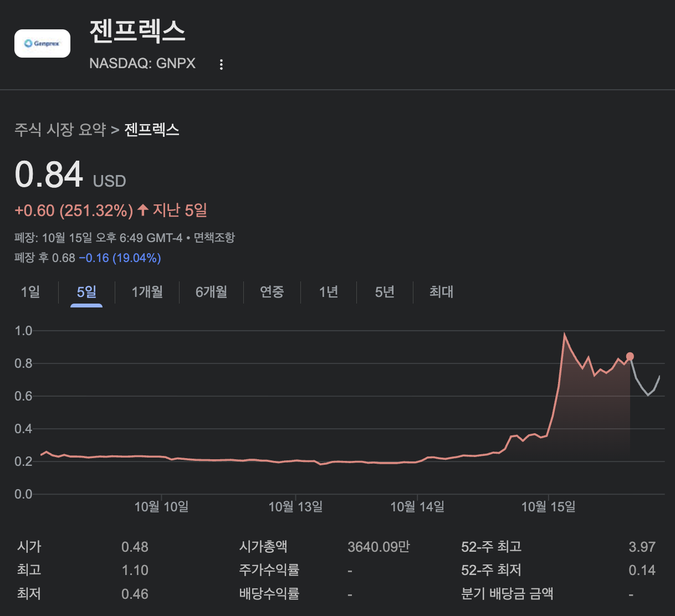Click the 1.0 y-axis label

pyautogui.click(x=23, y=331)
